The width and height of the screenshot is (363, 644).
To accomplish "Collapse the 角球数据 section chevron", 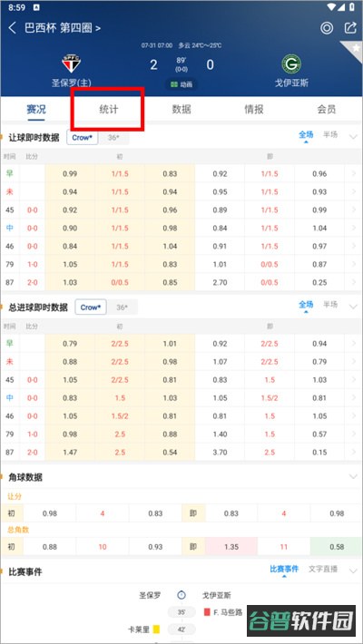I will pos(353,476).
